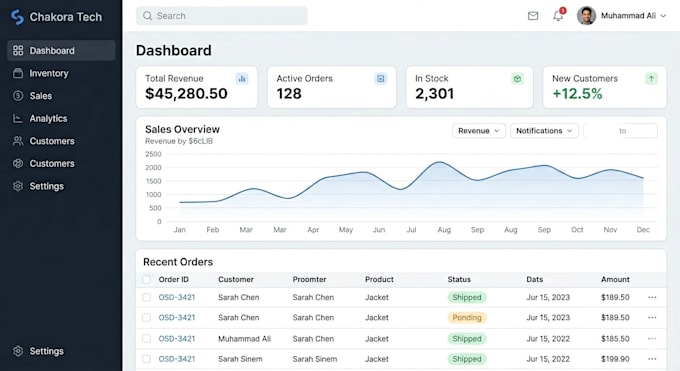Expand the user menu chevron beside Muhammad Ali
This screenshot has height=371, width=680.
[x=663, y=16]
